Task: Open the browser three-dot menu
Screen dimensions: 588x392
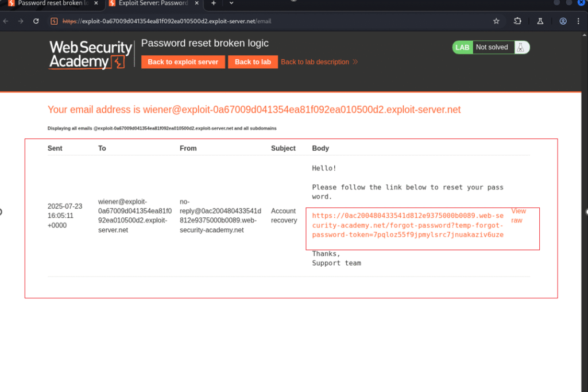Action: coord(578,21)
